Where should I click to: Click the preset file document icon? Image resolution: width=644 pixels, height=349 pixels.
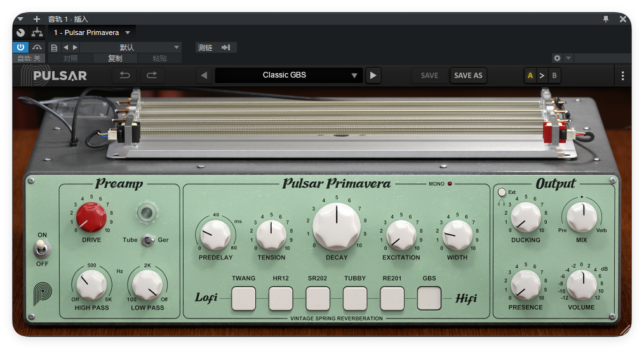(54, 48)
